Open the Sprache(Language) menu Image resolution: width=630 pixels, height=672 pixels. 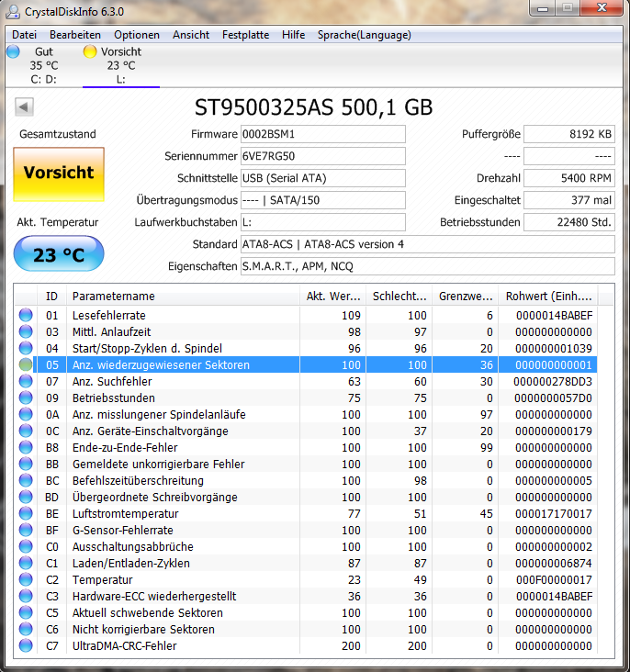pyautogui.click(x=364, y=35)
